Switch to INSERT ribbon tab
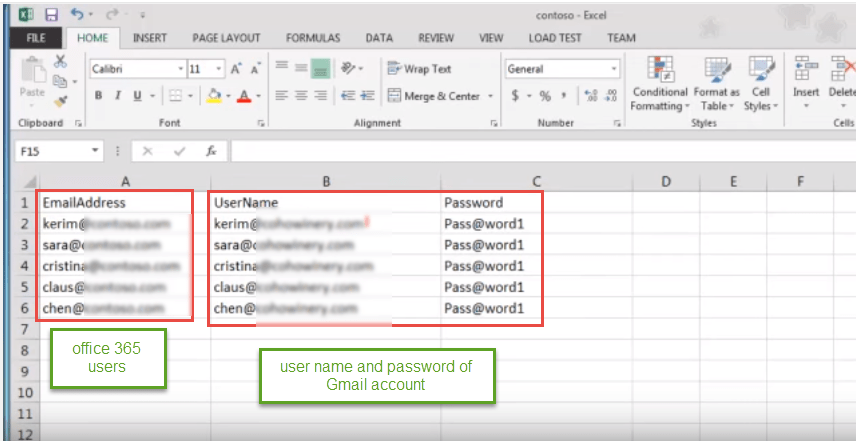Image resolution: width=856 pixels, height=441 pixels. tap(150, 38)
